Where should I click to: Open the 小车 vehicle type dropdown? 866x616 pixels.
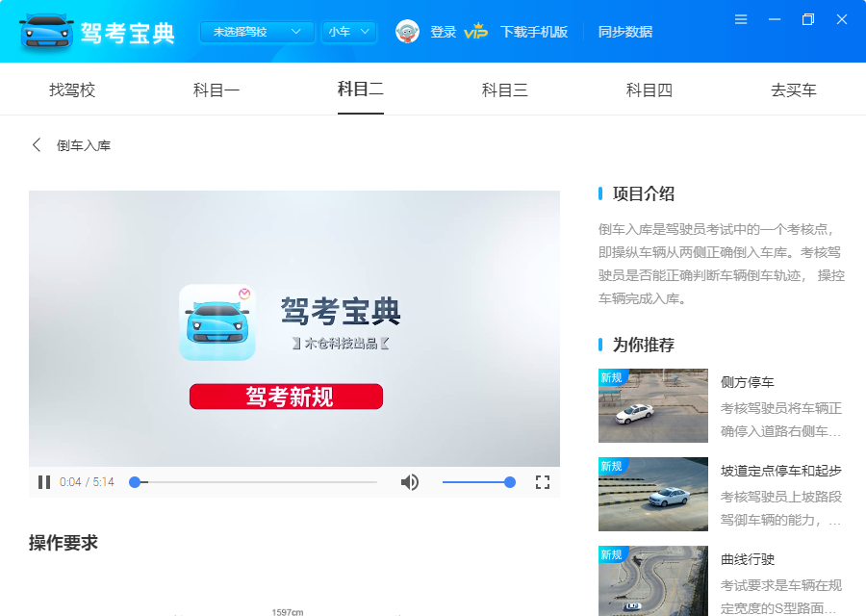pyautogui.click(x=349, y=32)
